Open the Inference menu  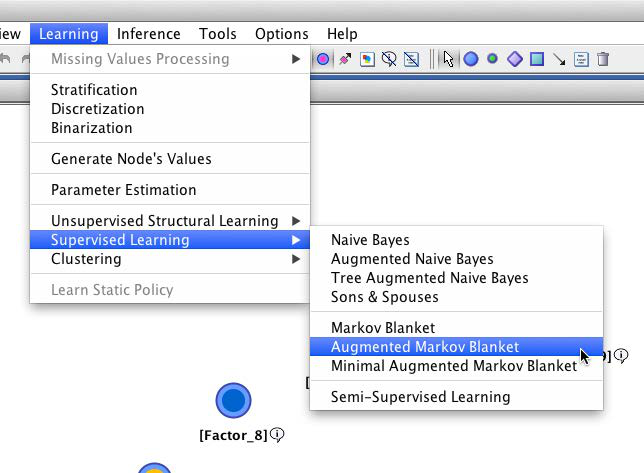[x=149, y=34]
